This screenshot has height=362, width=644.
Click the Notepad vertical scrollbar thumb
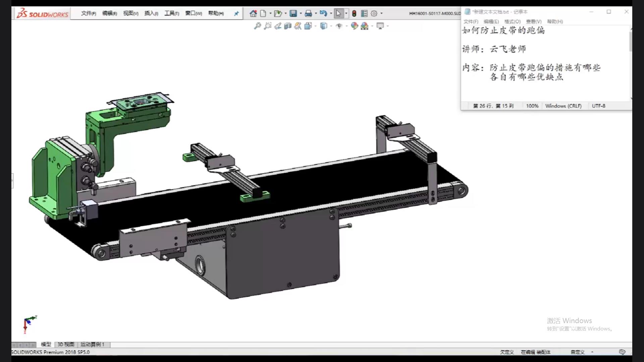(x=631, y=42)
